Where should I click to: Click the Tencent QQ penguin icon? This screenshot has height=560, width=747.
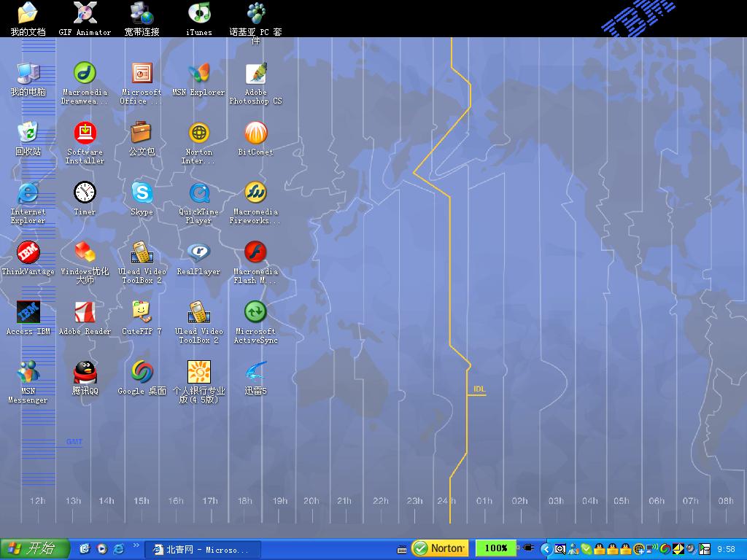tap(85, 373)
